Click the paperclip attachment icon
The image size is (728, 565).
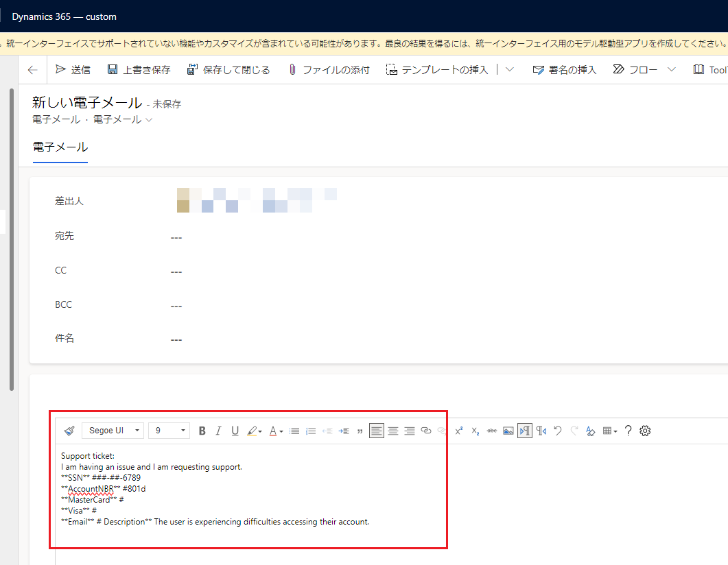292,69
